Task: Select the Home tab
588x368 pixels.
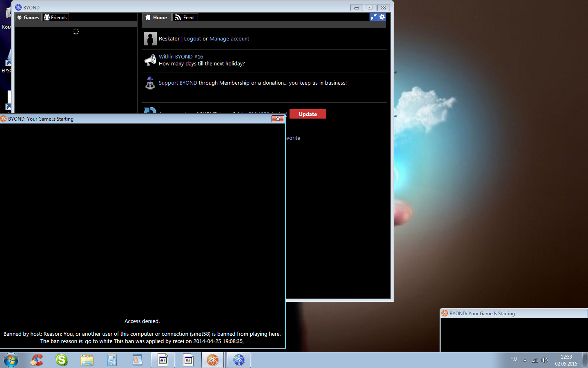Action: (x=156, y=17)
